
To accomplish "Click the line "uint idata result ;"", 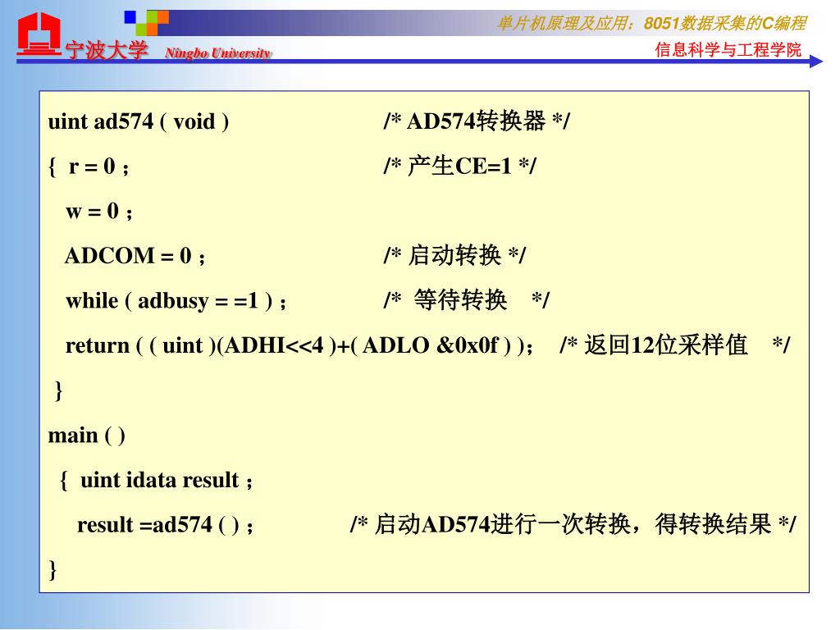I will 166,480.
